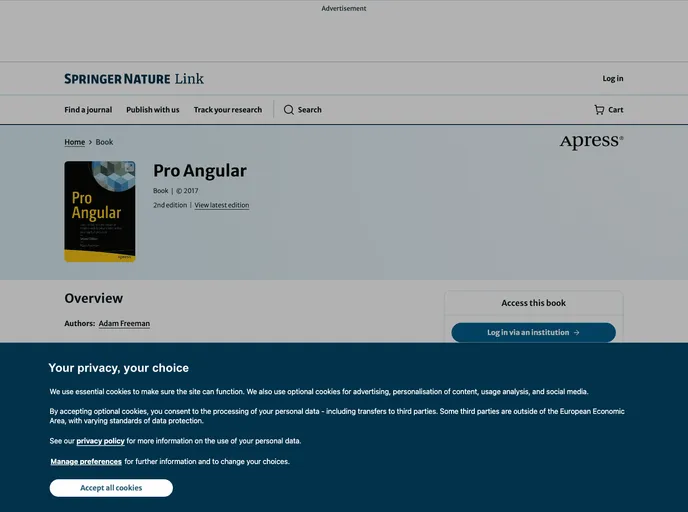
Task: Open Publish with us menu item
Action: click(x=153, y=110)
